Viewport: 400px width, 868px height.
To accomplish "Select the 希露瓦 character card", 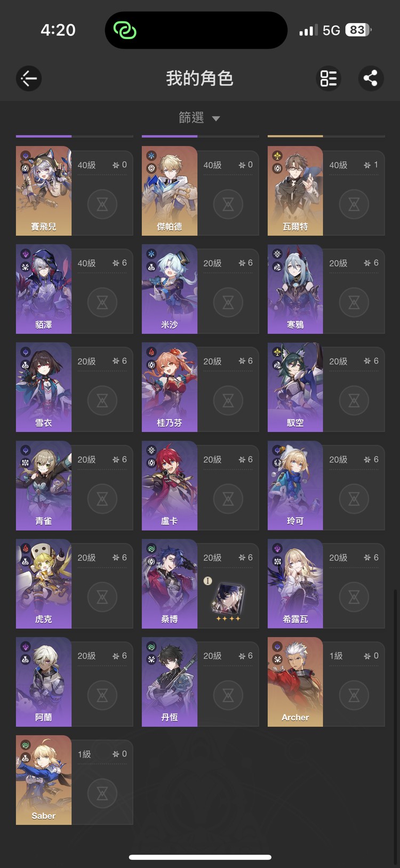I will 326,583.
